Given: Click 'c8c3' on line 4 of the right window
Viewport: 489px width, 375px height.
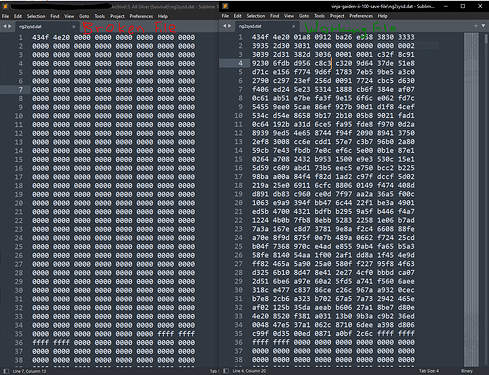Looking at the screenshot, I should 323,63.
